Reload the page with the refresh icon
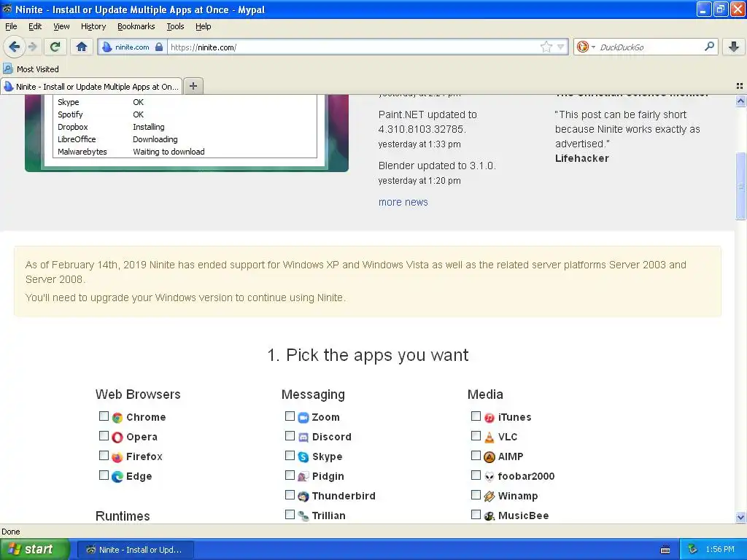Viewport: 747px width, 560px height. tap(55, 47)
